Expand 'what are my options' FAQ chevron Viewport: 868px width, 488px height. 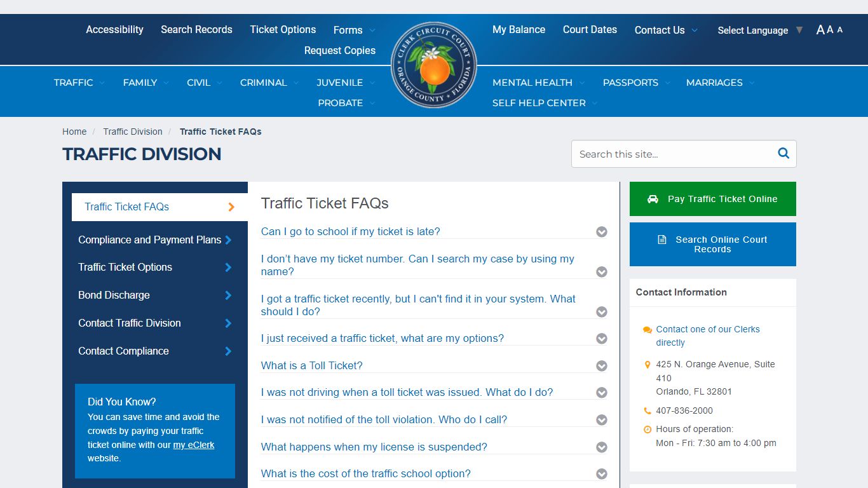602,339
